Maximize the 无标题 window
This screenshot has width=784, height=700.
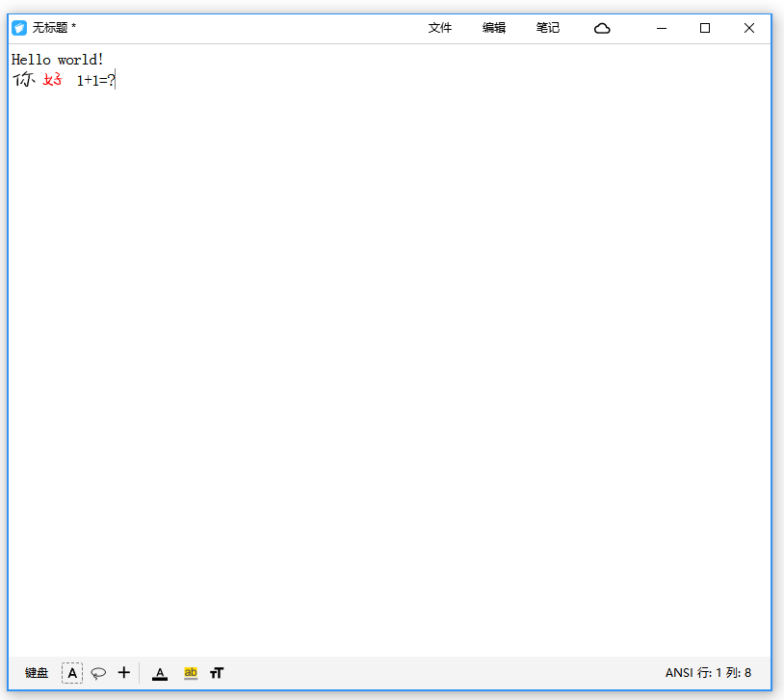coord(705,29)
